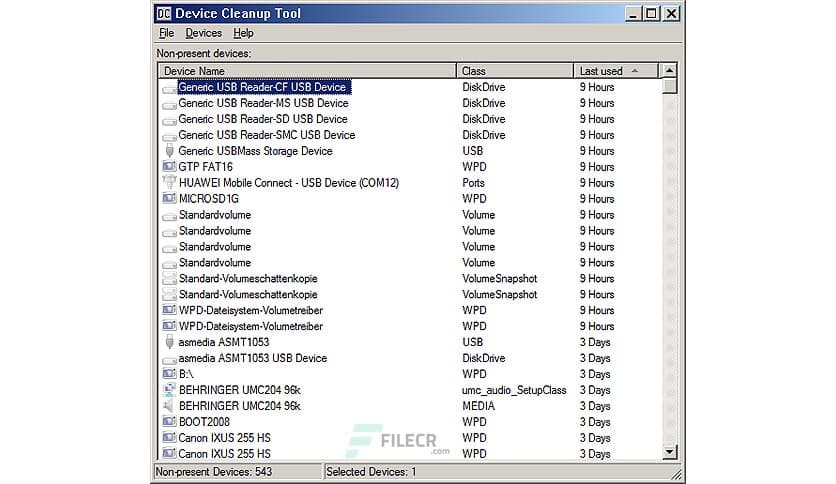Image resolution: width=836 pixels, height=484 pixels.
Task: Click the WPD icon next to BOOT2008
Action: click(170, 422)
